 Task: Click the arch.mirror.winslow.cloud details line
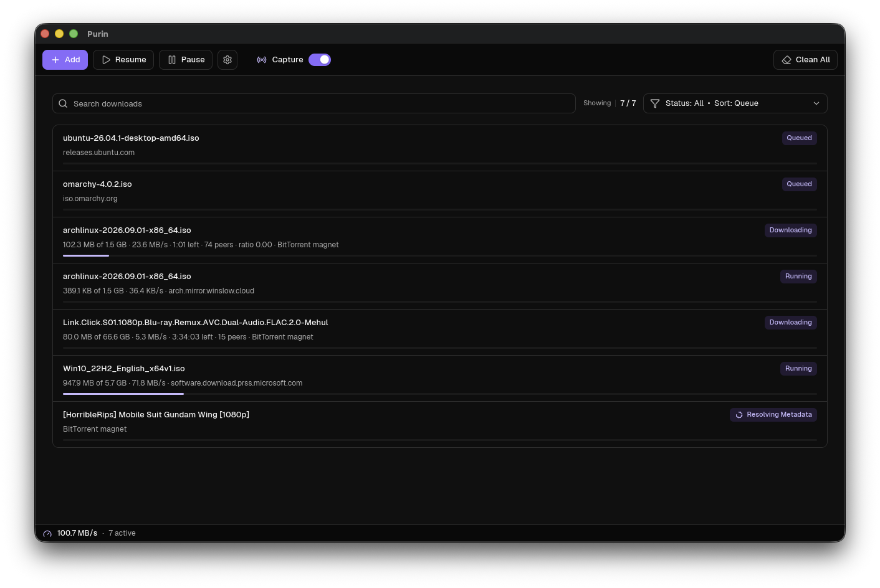pyautogui.click(x=158, y=291)
